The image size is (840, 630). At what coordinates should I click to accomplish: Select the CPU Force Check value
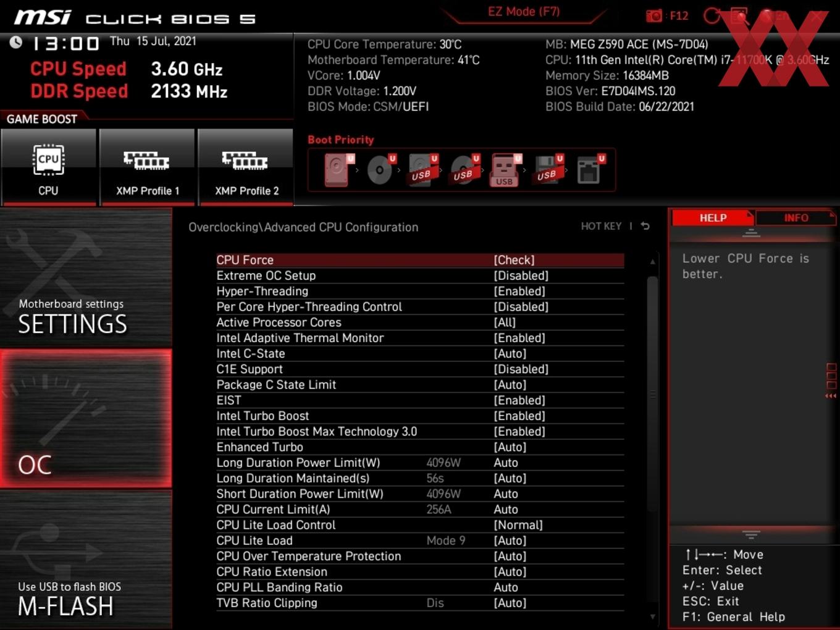pos(514,260)
